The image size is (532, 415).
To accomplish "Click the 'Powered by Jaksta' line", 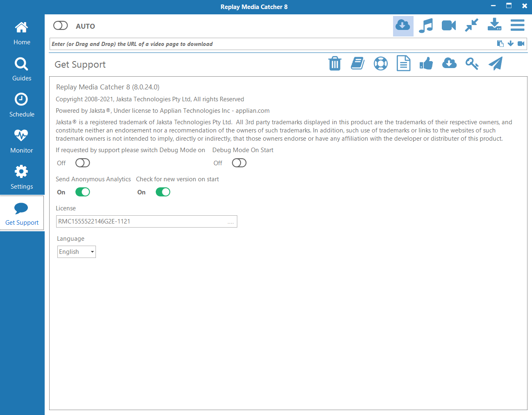I will point(163,111).
